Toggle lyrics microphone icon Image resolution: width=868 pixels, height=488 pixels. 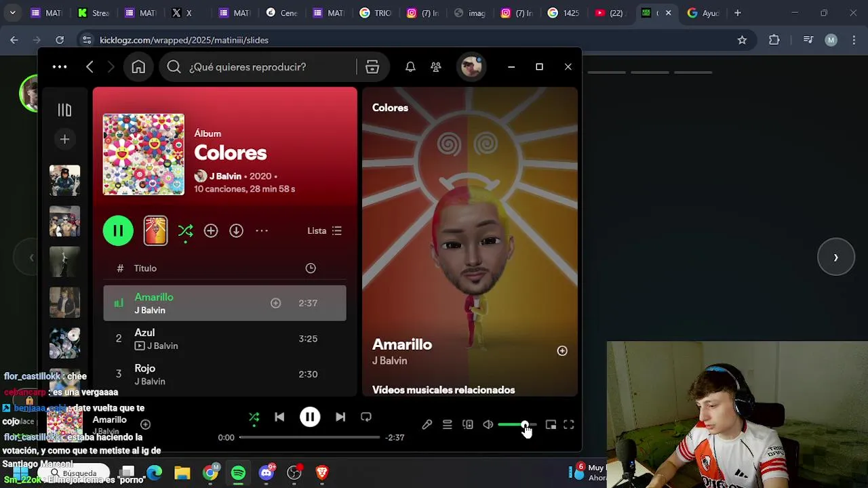click(427, 425)
